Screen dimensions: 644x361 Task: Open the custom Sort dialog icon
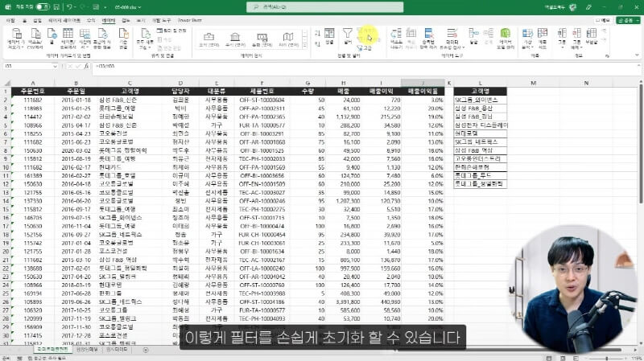click(x=329, y=36)
